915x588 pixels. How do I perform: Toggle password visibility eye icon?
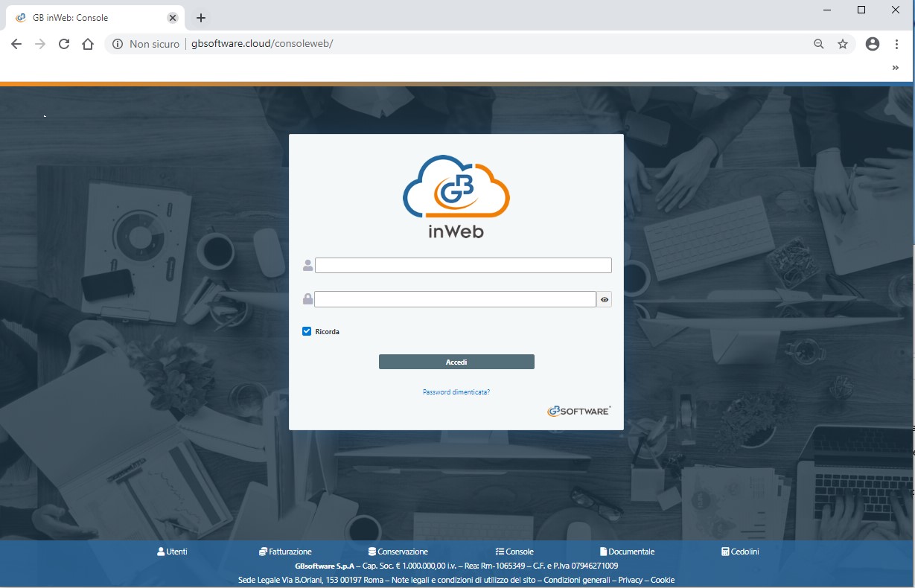(605, 299)
